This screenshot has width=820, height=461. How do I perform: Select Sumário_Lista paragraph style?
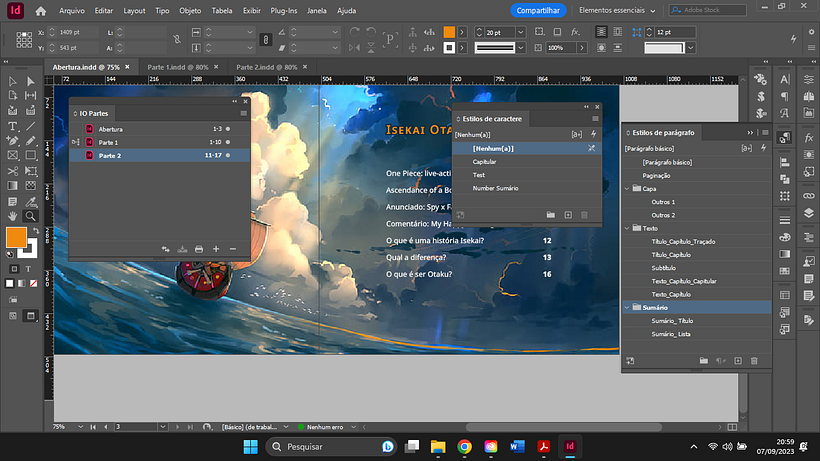(697, 334)
